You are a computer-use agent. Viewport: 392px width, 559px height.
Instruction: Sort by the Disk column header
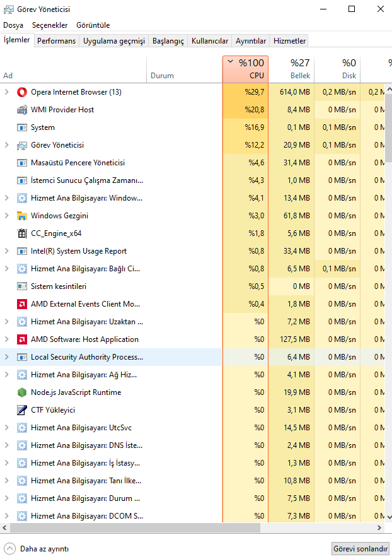pyautogui.click(x=337, y=69)
